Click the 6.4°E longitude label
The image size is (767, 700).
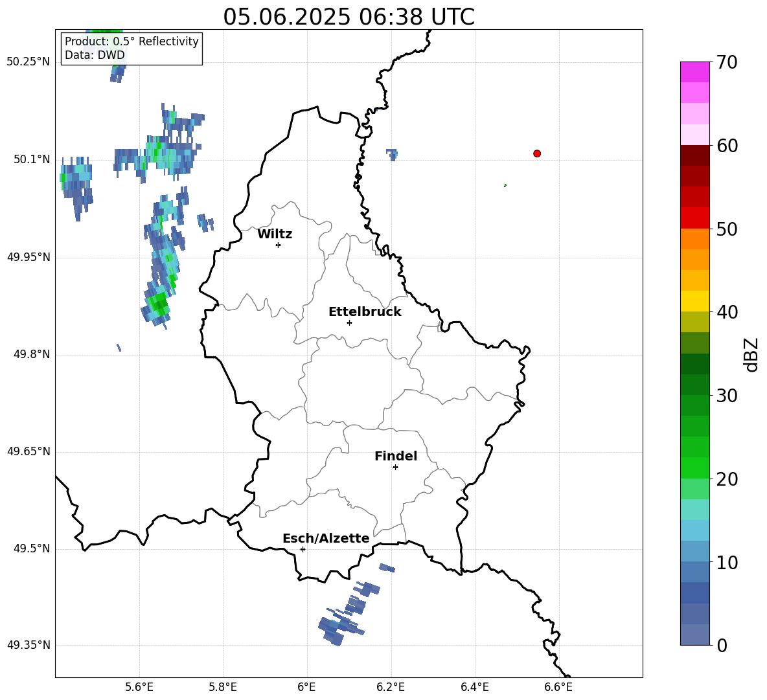tap(475, 687)
